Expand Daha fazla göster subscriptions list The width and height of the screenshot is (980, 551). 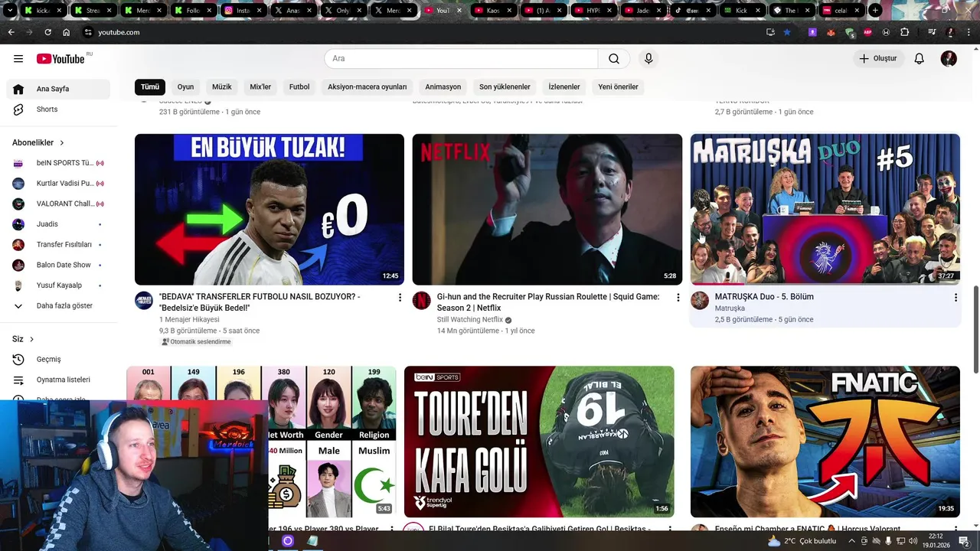(58, 305)
